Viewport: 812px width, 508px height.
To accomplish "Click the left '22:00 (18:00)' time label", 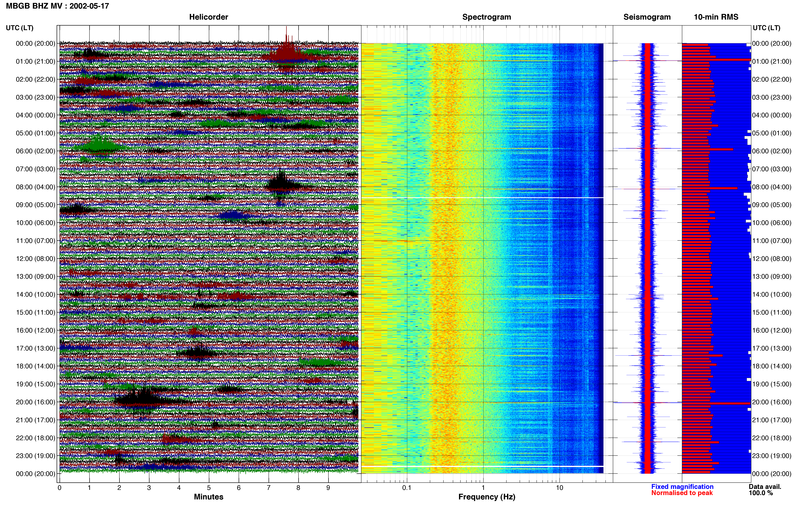I will [35, 438].
